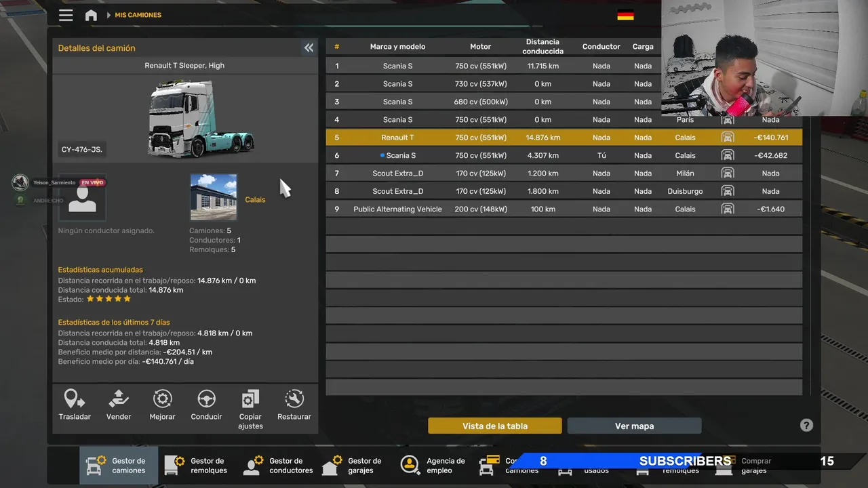Viewport: 868px width, 488px height.
Task: Sort by Marca y modelo column
Action: coord(397,47)
